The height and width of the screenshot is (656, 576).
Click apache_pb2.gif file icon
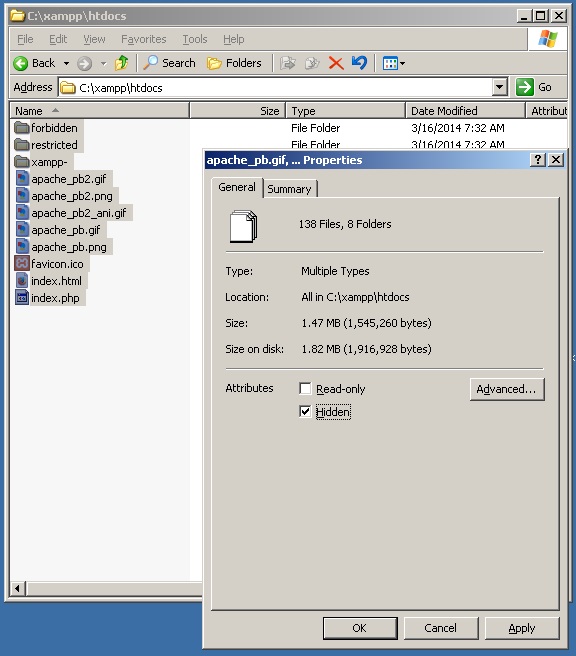pyautogui.click(x=22, y=179)
